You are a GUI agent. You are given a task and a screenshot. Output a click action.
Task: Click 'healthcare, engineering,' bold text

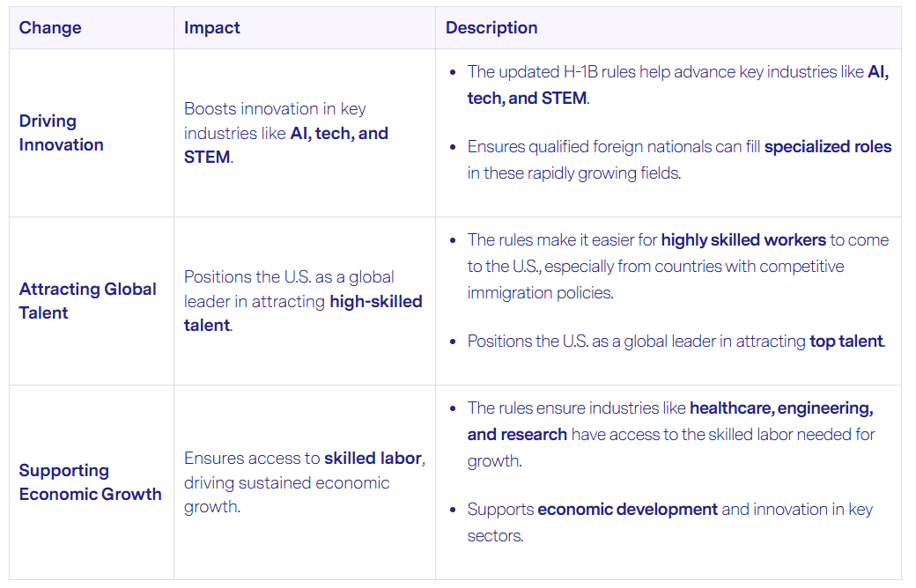(781, 408)
